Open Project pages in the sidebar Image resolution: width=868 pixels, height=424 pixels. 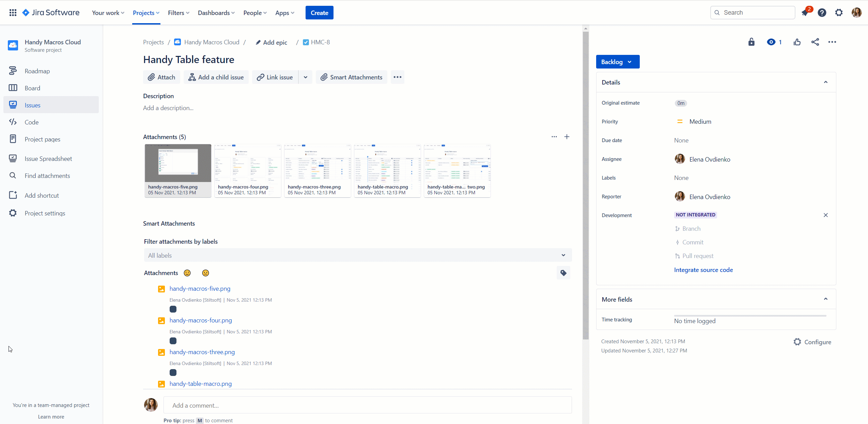click(x=51, y=139)
